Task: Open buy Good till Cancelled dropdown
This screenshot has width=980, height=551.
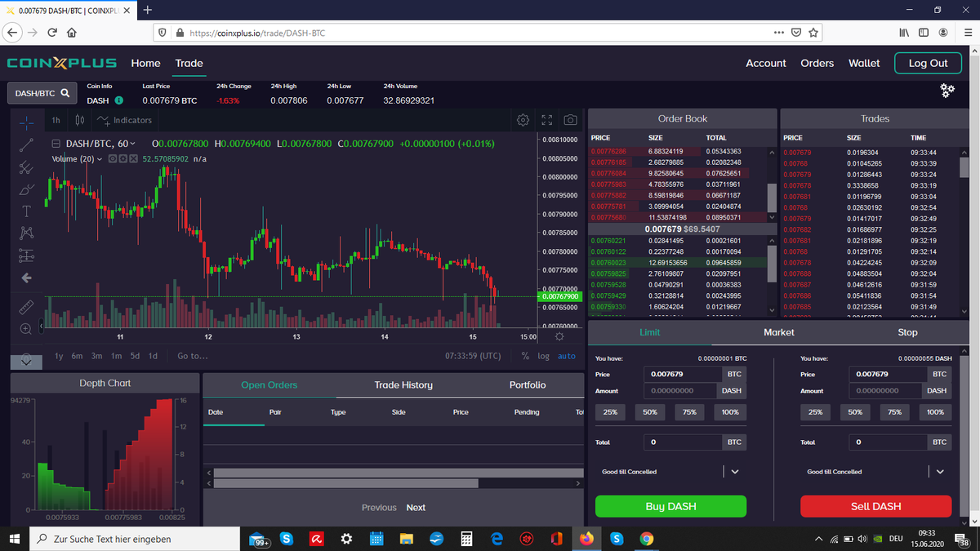Action: 670,472
